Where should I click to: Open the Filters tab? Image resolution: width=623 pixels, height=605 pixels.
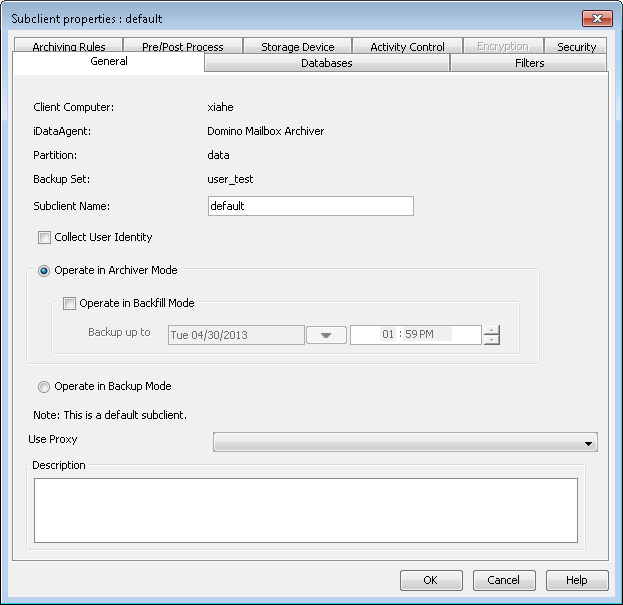[x=529, y=63]
